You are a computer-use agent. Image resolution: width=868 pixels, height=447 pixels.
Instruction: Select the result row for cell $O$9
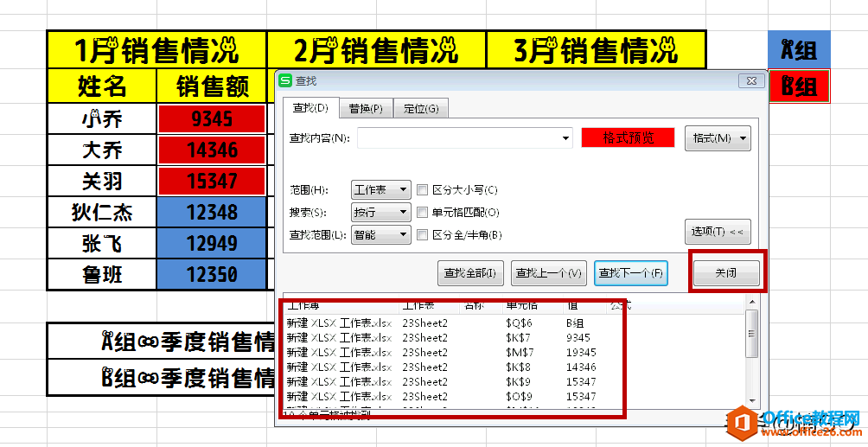[514, 397]
